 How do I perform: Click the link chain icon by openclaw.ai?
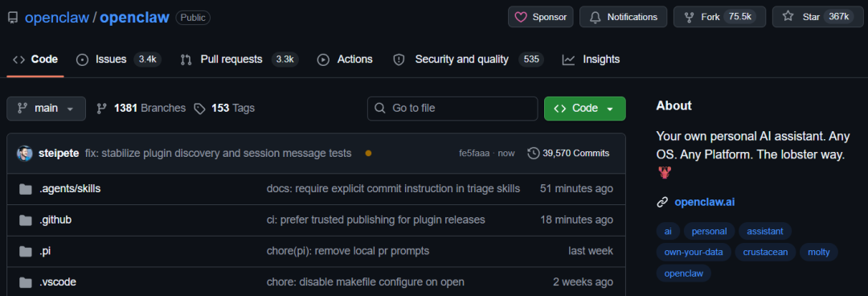[662, 203]
